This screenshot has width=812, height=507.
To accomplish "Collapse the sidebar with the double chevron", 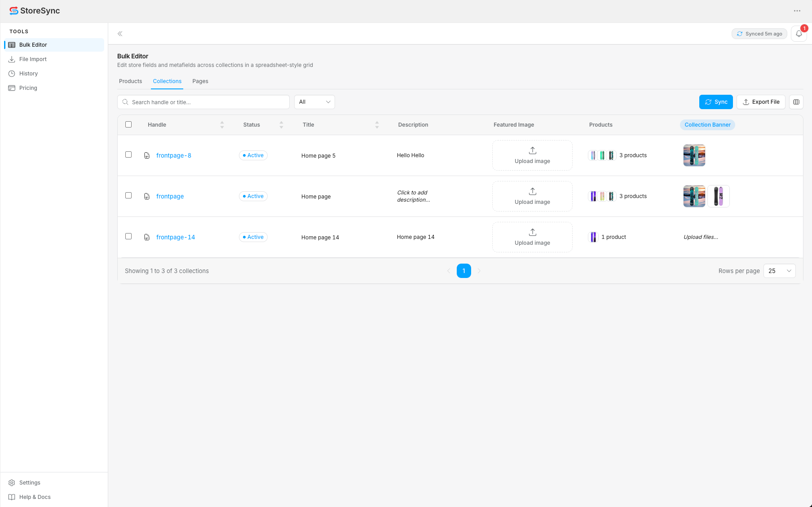I will pos(120,34).
